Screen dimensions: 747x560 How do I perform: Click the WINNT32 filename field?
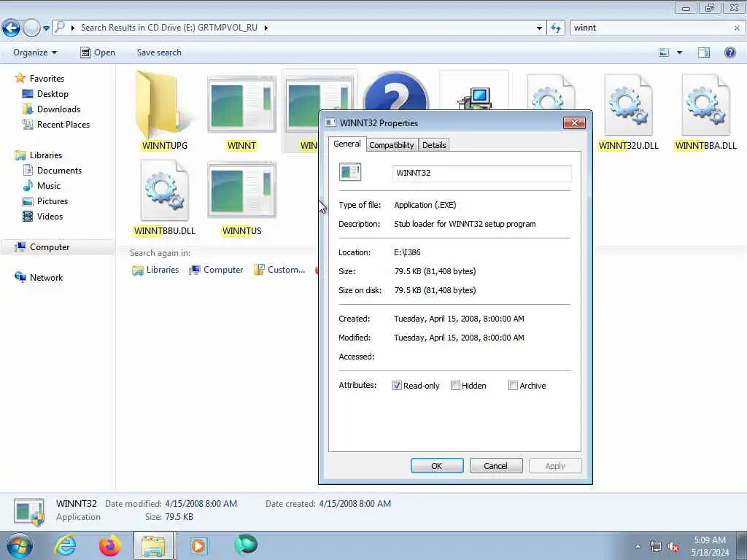pyautogui.click(x=481, y=174)
